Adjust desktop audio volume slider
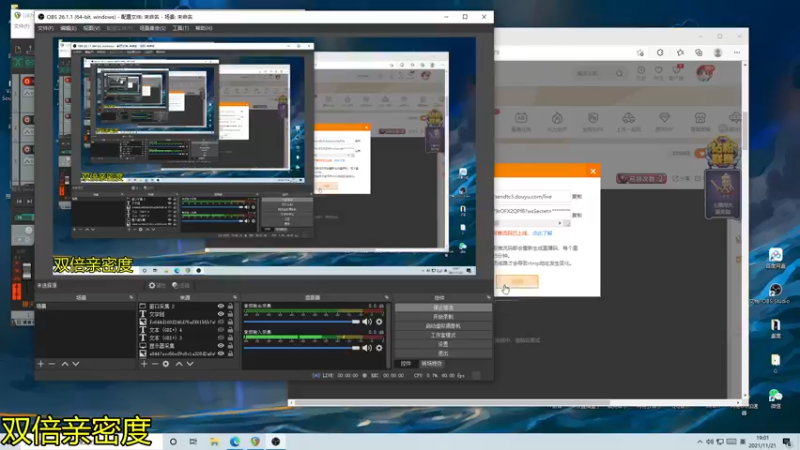This screenshot has width=800, height=450. (302, 322)
